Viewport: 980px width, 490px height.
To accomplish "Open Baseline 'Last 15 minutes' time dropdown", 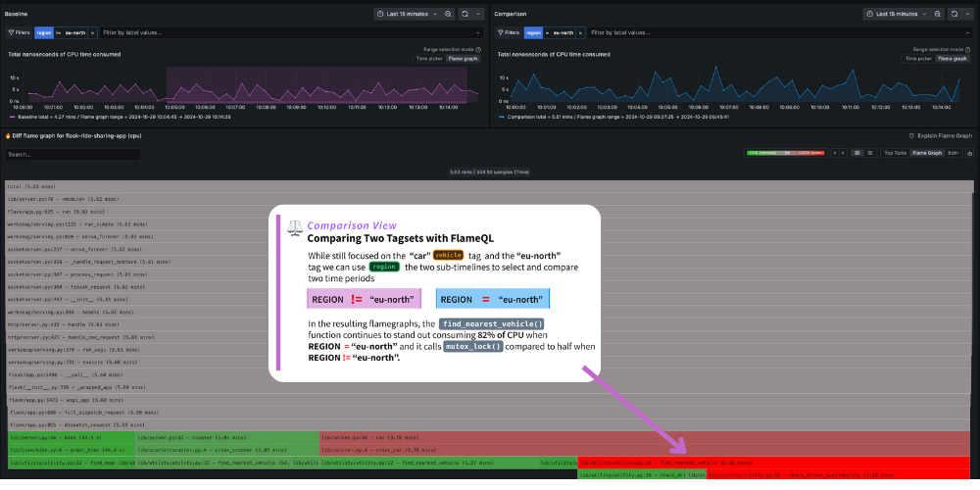I will [x=406, y=15].
